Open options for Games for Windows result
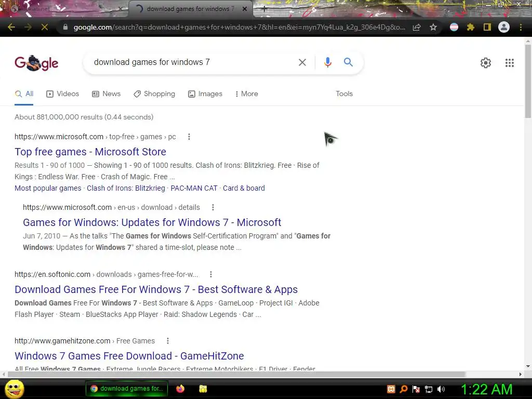532x399 pixels. (212, 207)
